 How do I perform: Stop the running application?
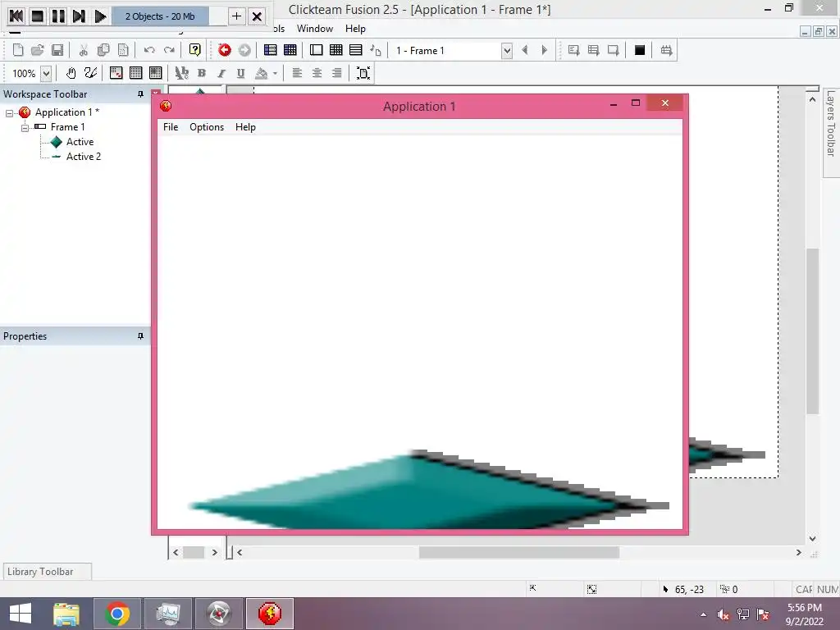tap(38, 16)
